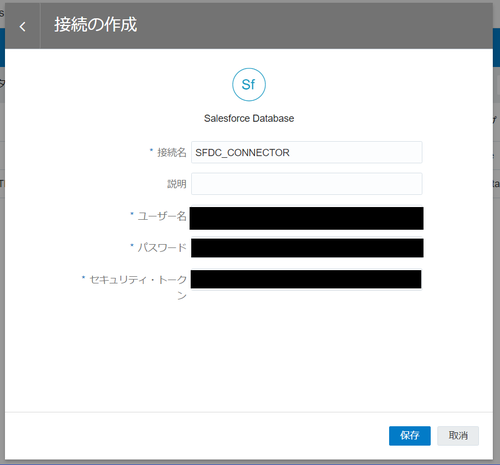
Task: Go back with the left chevron arrow
Action: [22, 26]
